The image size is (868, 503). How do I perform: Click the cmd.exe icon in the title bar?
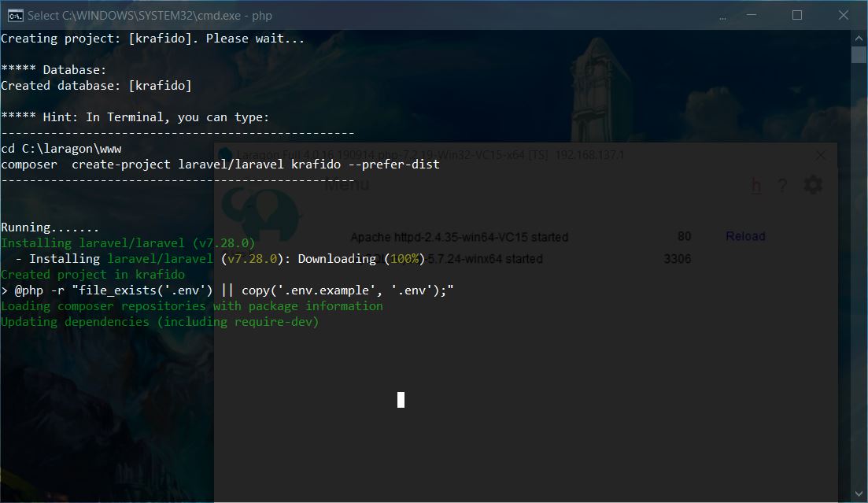point(15,16)
